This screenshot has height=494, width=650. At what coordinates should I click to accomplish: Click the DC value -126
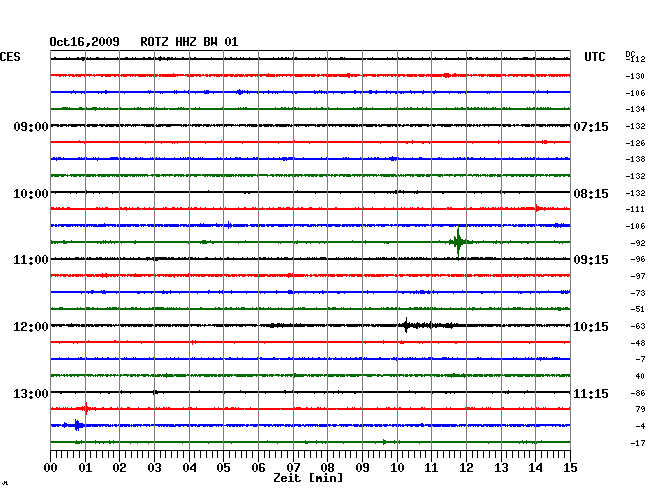pos(635,143)
